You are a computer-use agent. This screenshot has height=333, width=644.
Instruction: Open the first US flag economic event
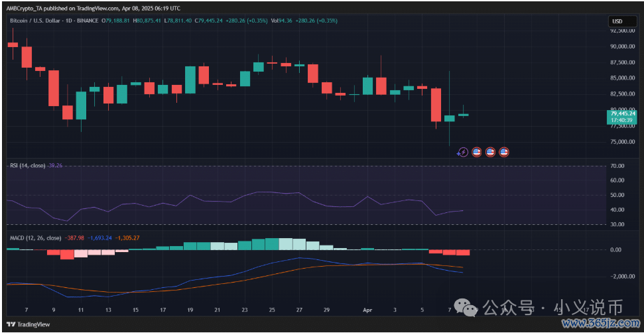(476, 152)
